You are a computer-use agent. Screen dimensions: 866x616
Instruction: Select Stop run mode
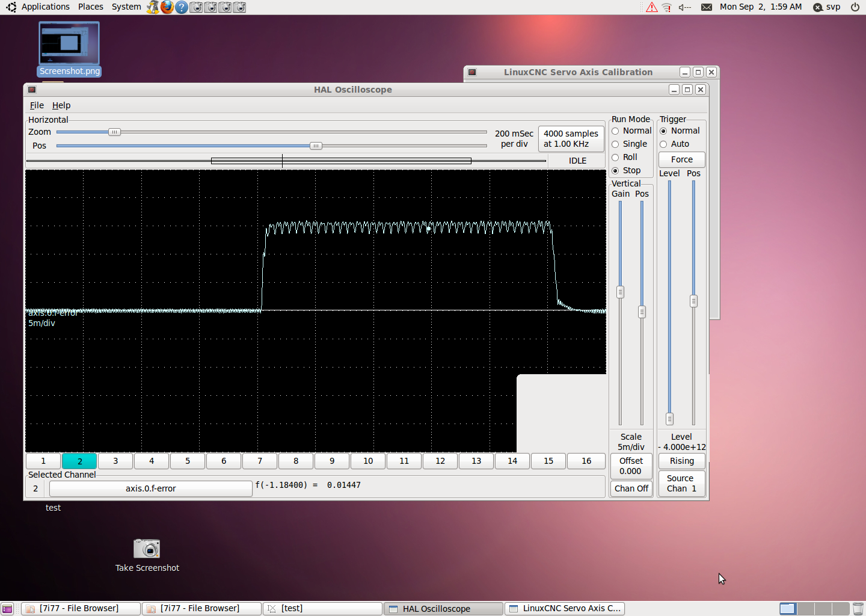pyautogui.click(x=615, y=171)
